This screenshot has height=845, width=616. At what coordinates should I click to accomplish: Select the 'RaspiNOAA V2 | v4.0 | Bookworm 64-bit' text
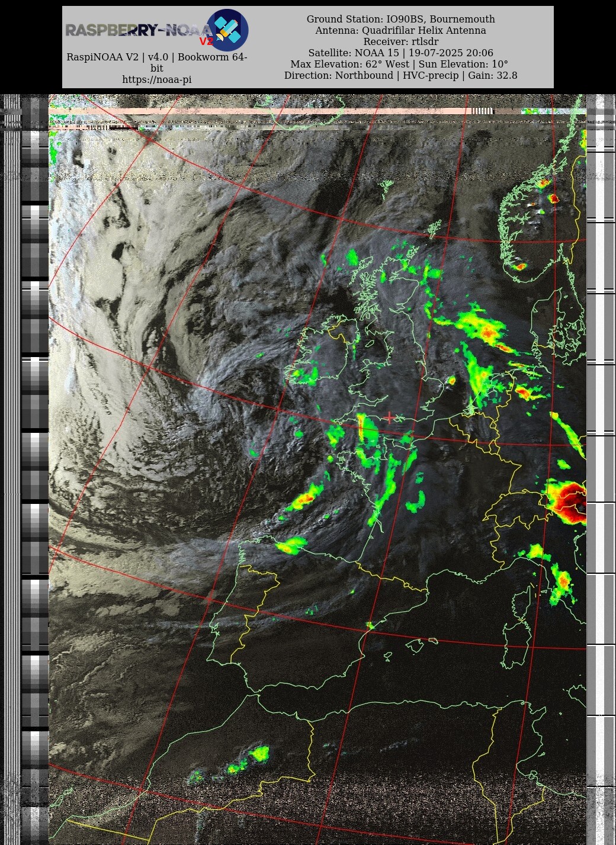[x=157, y=63]
